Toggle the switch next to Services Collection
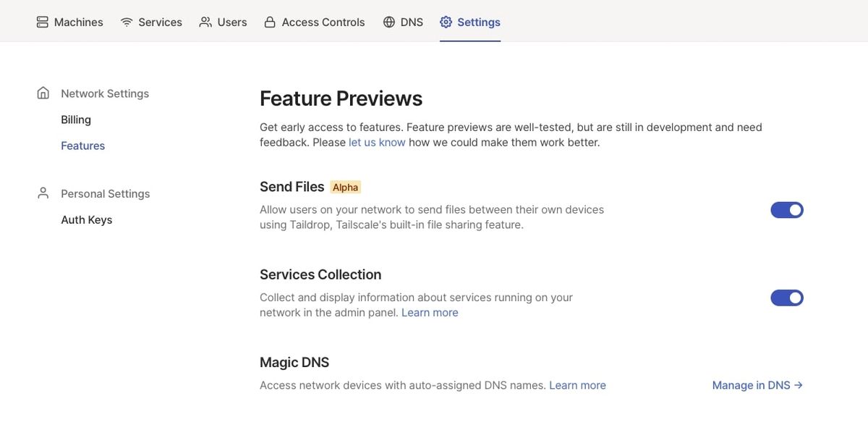Screen dimensions: 868x433 click(x=787, y=297)
